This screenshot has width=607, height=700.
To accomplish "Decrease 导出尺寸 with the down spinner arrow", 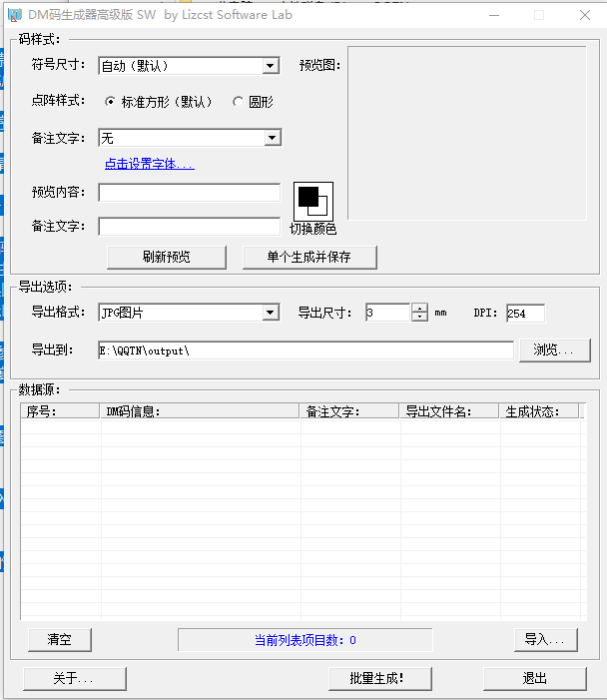I will (419, 317).
